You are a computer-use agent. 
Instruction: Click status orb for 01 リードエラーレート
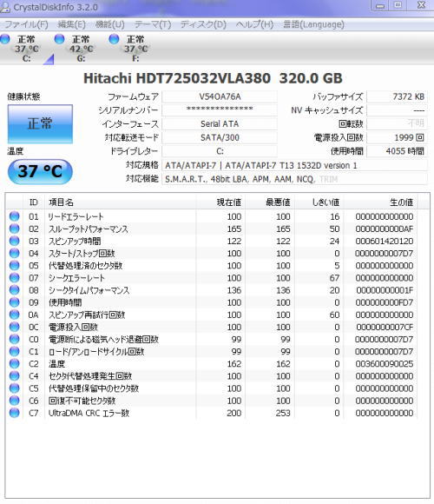[x=15, y=216]
